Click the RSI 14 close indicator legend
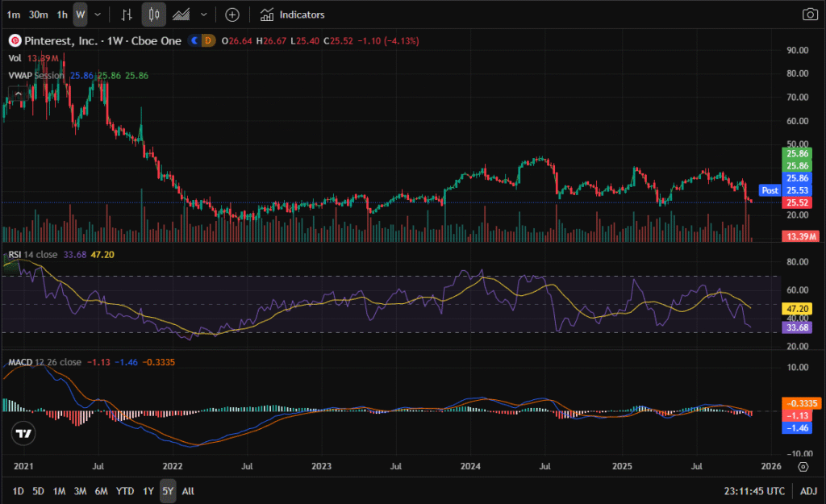The width and height of the screenshot is (826, 504). pos(32,255)
